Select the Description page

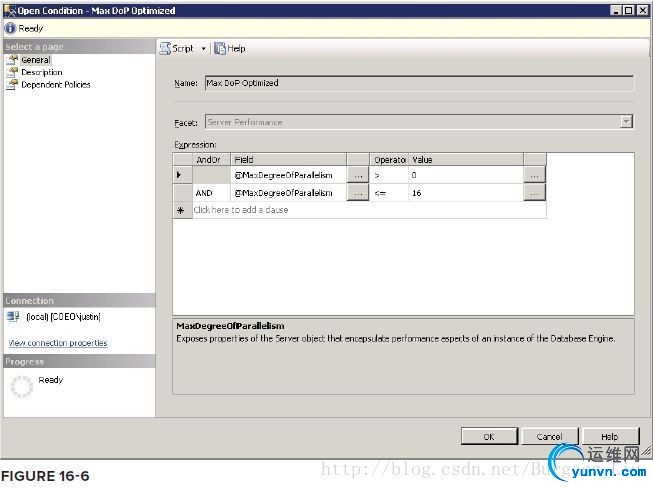point(42,72)
